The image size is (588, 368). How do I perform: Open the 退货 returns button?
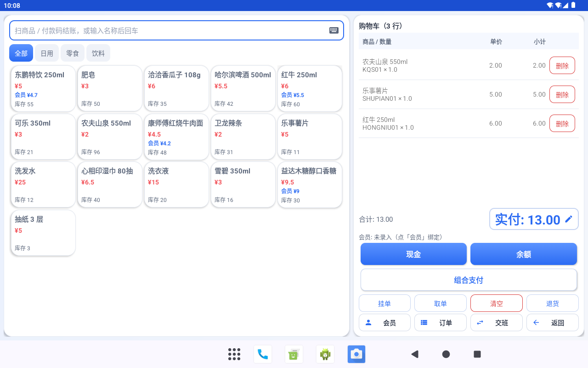(x=553, y=304)
